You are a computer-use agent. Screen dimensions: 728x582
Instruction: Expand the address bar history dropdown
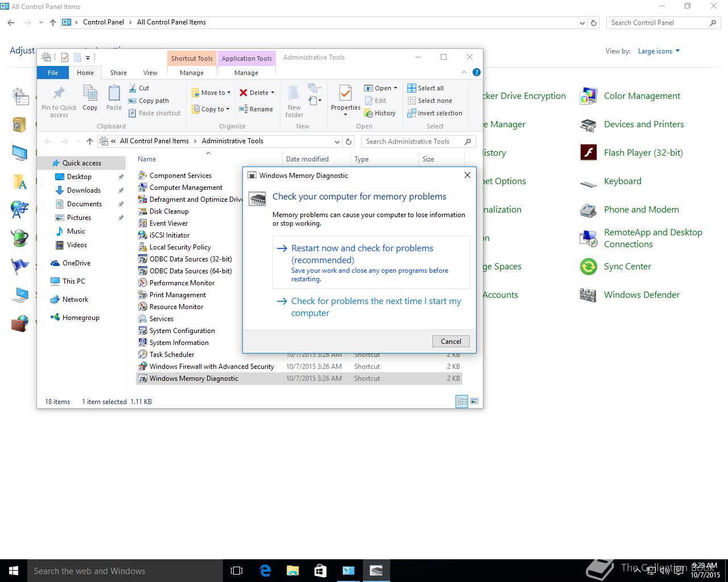(x=337, y=142)
